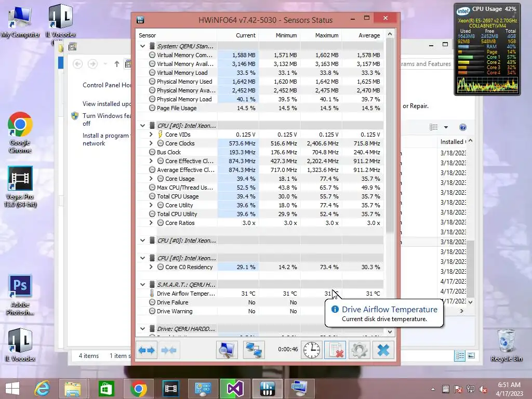Click View installed updates link

click(107, 104)
